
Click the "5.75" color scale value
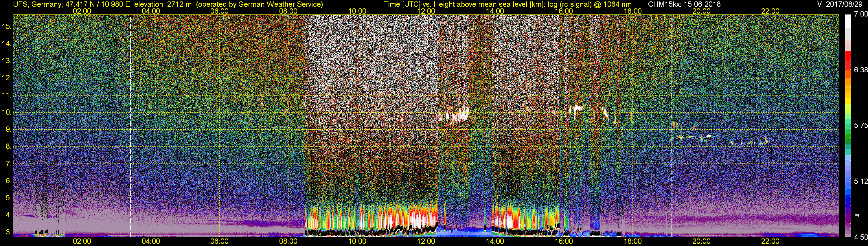pyautogui.click(x=861, y=126)
